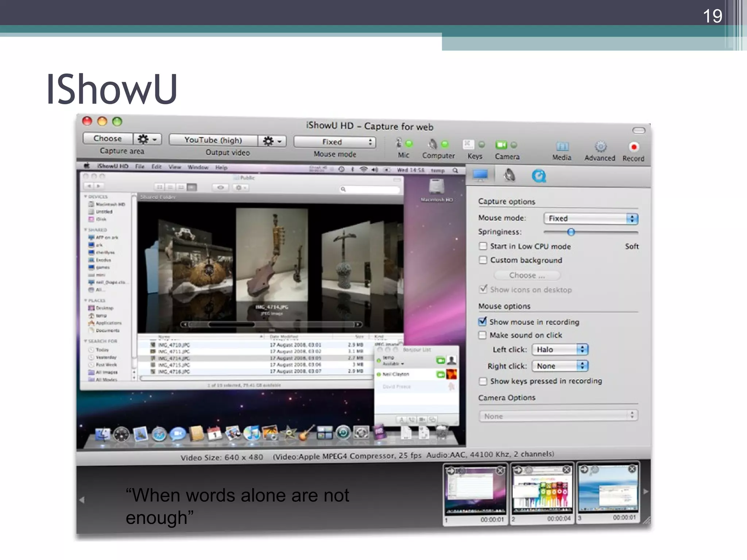Click the Wi-Fi icon in preview menu bar
Viewport: 747px width, 560px height.
click(x=364, y=169)
